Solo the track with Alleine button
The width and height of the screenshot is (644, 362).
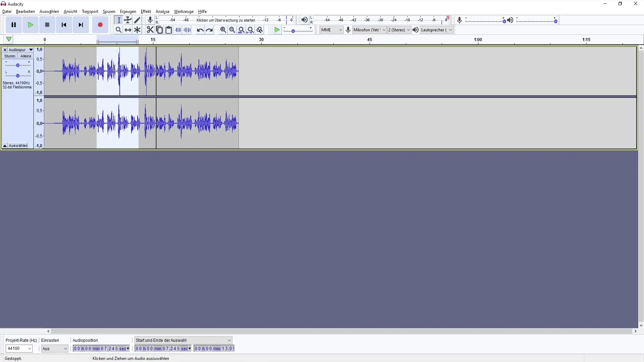26,56
